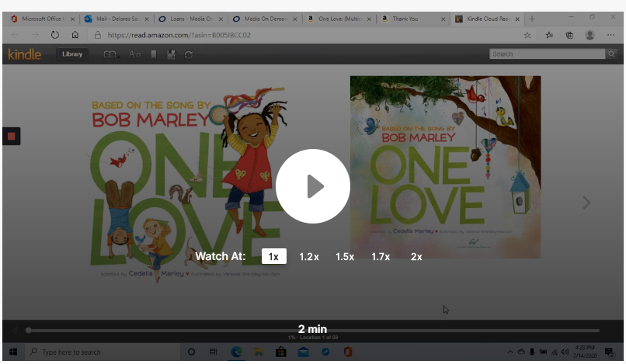Open Mail app from taskbar

click(304, 352)
